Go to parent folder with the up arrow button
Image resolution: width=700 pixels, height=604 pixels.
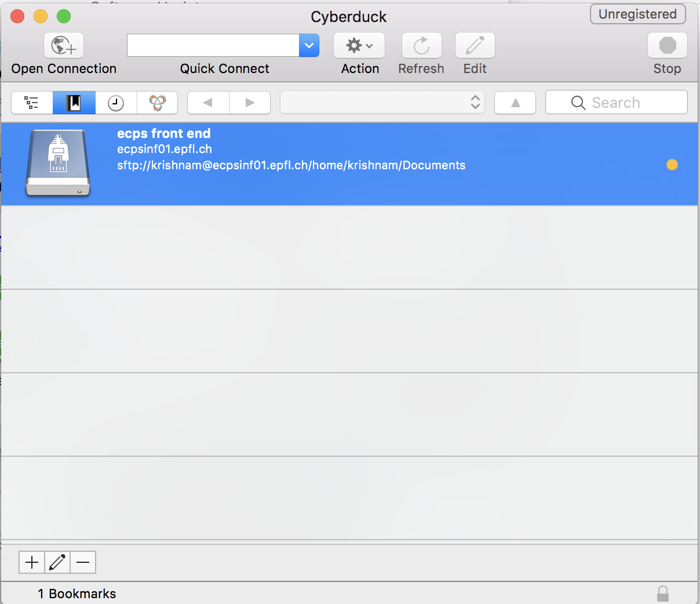click(x=515, y=103)
